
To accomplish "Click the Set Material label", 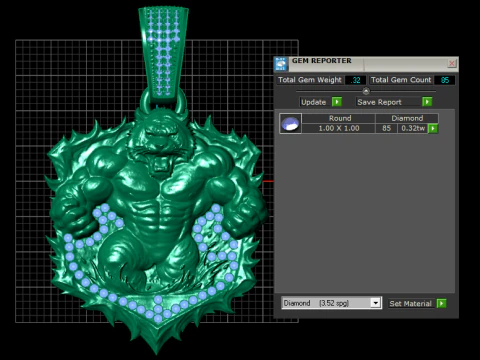I will 410,303.
